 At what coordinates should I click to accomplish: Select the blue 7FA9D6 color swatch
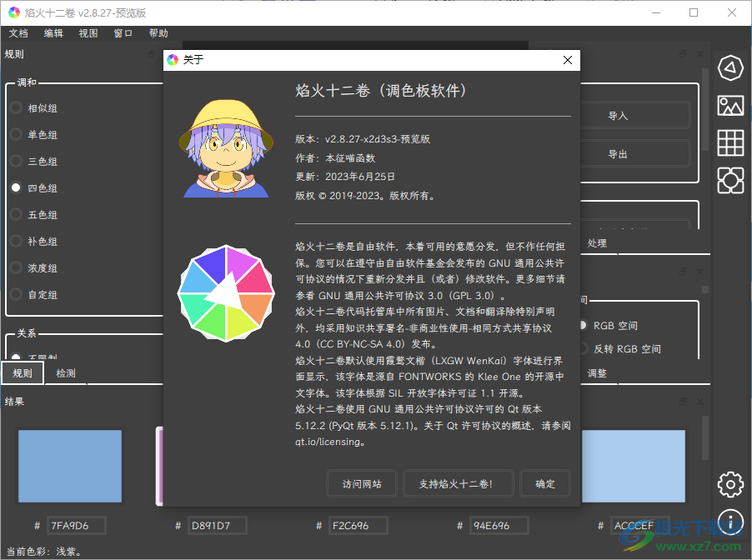tap(69, 467)
